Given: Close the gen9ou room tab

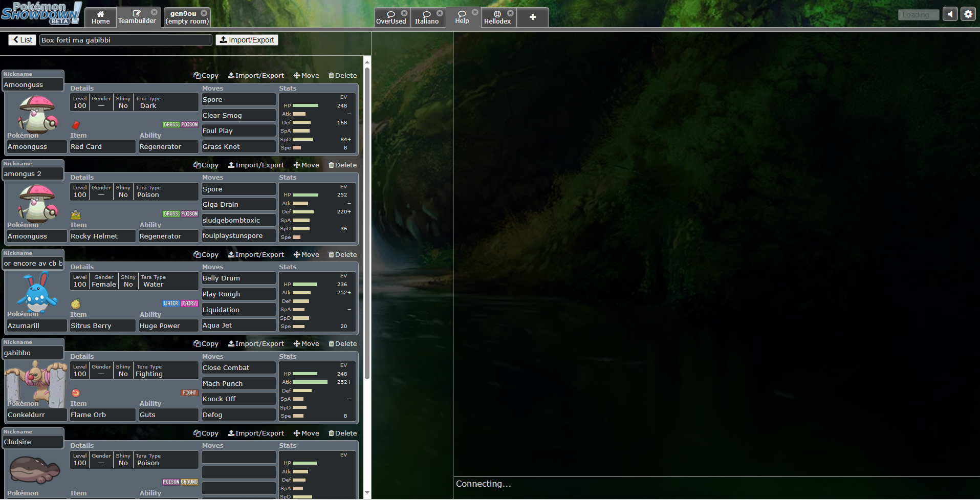Looking at the screenshot, I should point(204,13).
